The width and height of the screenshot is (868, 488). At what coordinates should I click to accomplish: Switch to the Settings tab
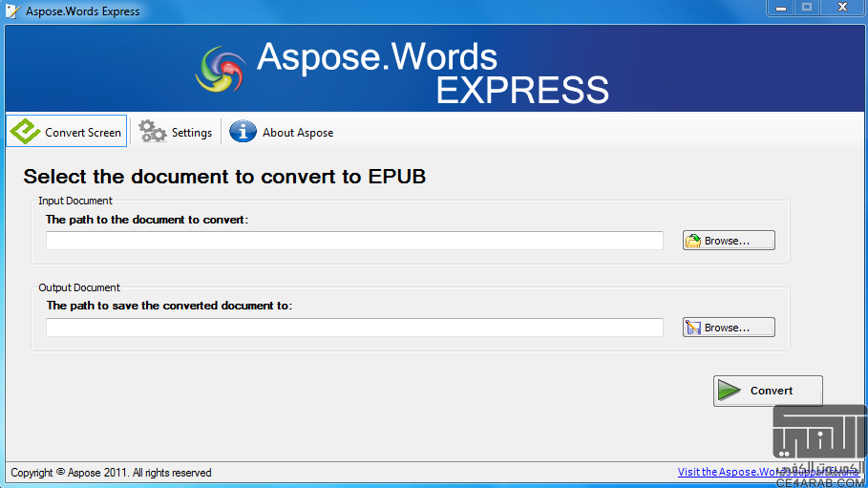point(176,132)
